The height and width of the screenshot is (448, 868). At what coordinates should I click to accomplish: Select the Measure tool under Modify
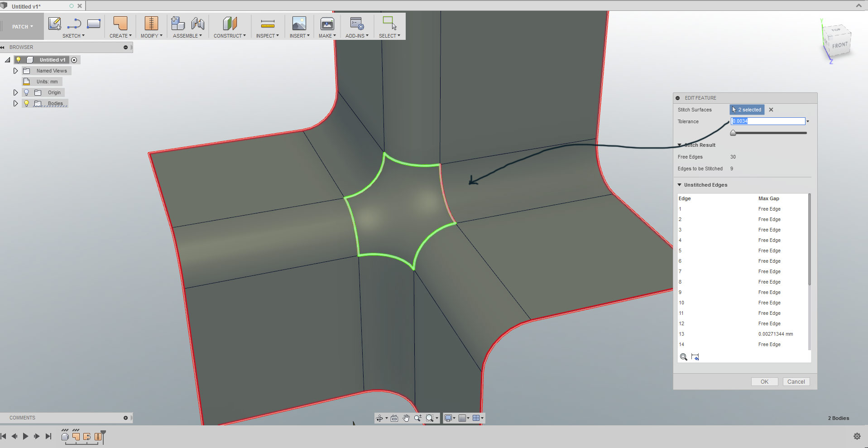tap(151, 23)
